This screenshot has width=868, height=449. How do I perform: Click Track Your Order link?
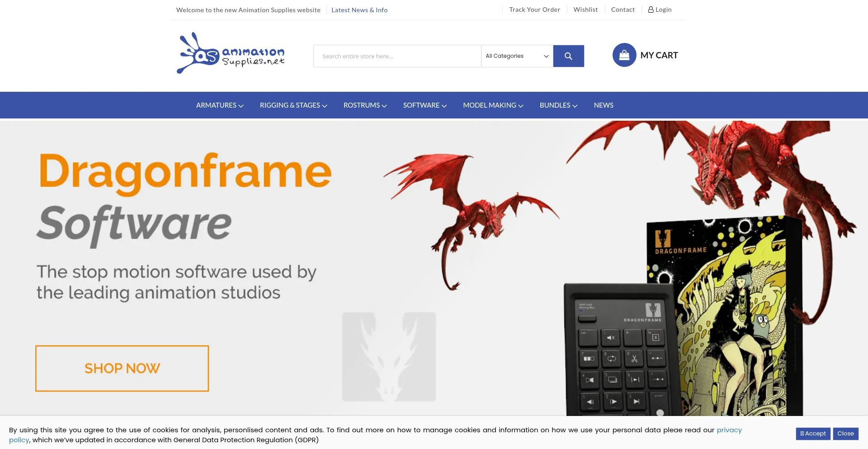[x=534, y=9]
